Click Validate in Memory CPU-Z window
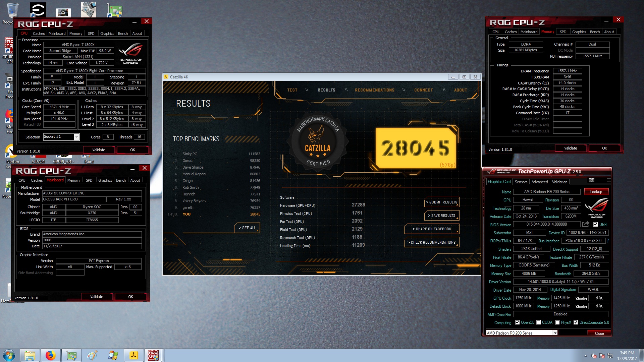644x362 pixels. [x=570, y=148]
